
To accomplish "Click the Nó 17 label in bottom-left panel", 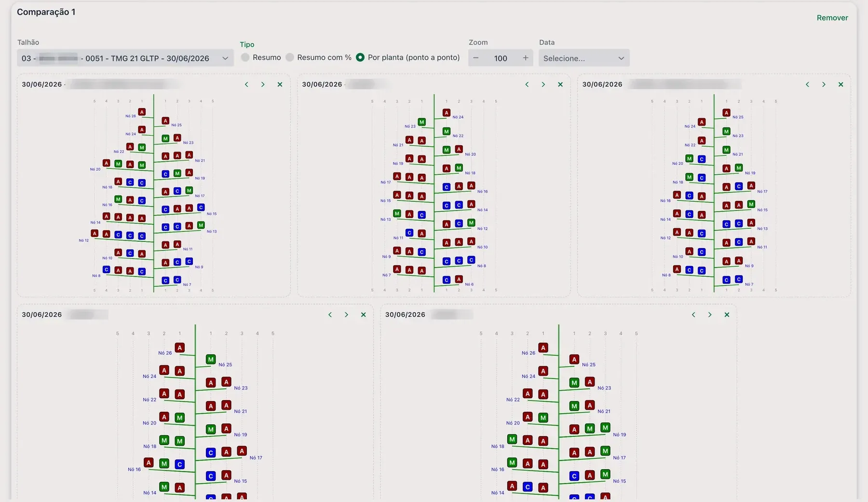I will 256,458.
